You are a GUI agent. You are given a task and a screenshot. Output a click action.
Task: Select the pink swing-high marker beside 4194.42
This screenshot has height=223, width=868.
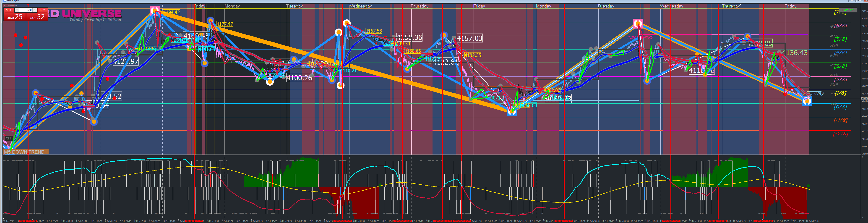(x=155, y=10)
